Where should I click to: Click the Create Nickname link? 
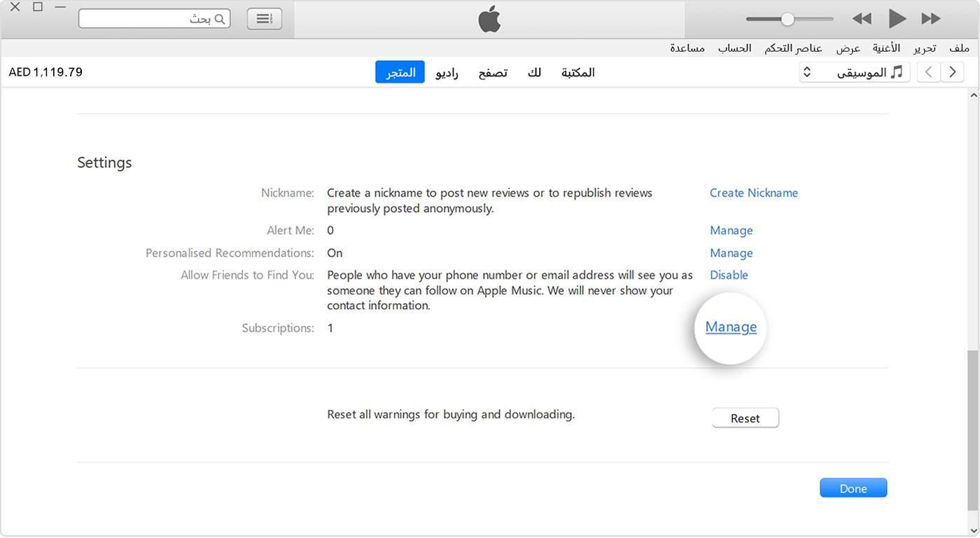tap(754, 193)
